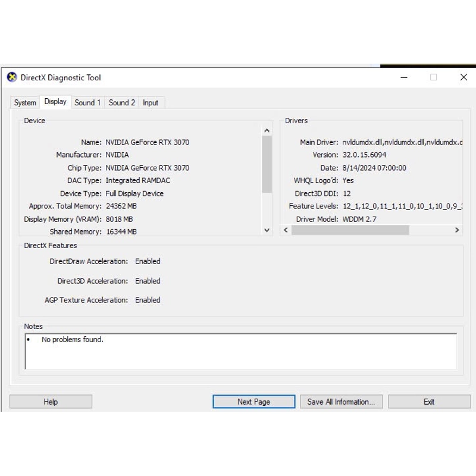Click the 24362 MB total memory value
This screenshot has height=476, width=476.
(x=121, y=206)
